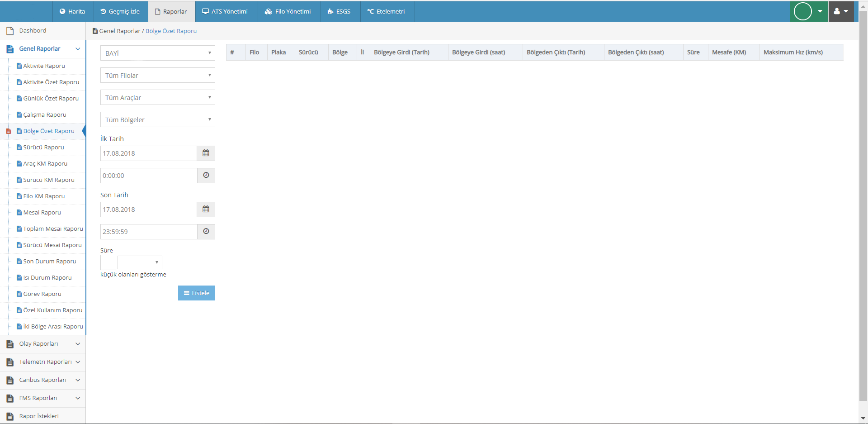The image size is (868, 424).
Task: Expand the FMS Raporları chevron
Action: tap(78, 398)
